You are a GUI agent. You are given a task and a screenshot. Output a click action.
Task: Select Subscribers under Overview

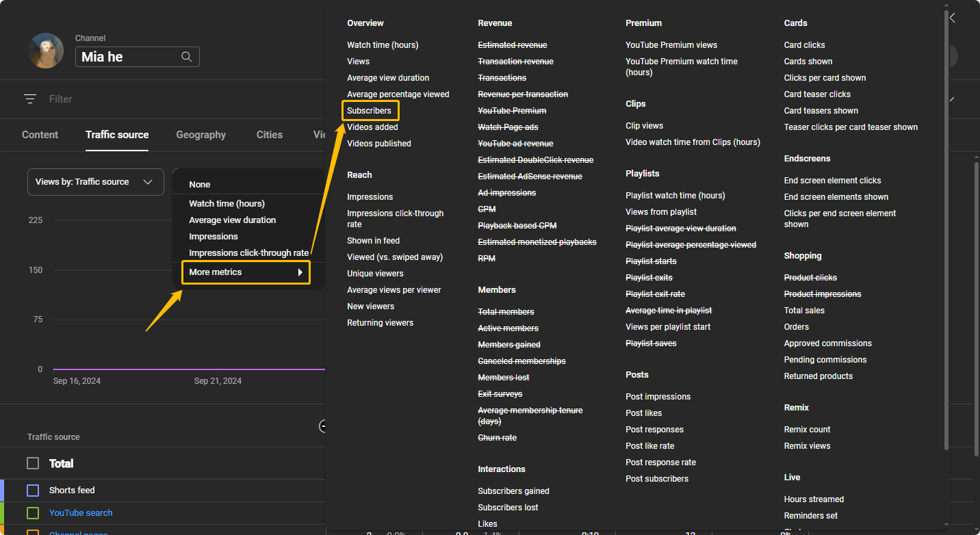coord(369,111)
